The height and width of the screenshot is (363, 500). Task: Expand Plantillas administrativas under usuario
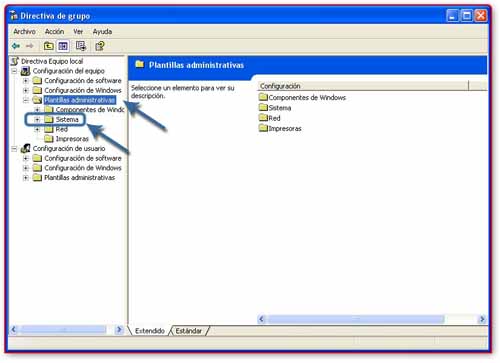[26, 177]
